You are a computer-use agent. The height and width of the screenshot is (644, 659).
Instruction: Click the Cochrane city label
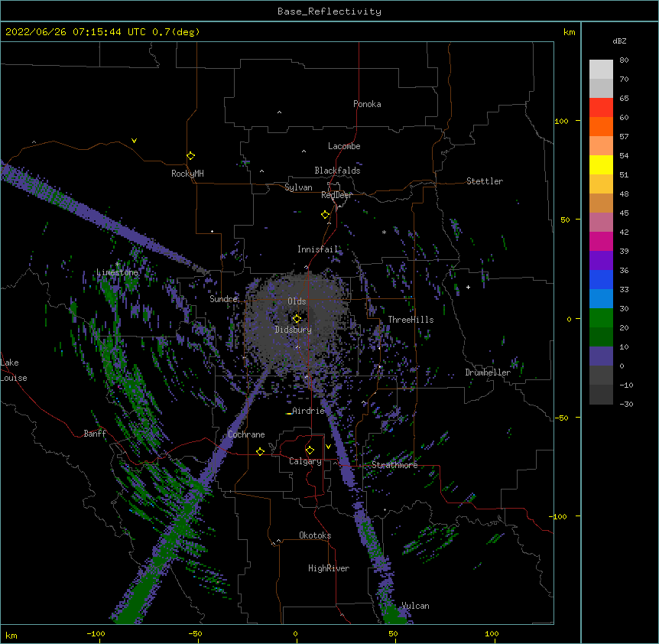(x=246, y=434)
